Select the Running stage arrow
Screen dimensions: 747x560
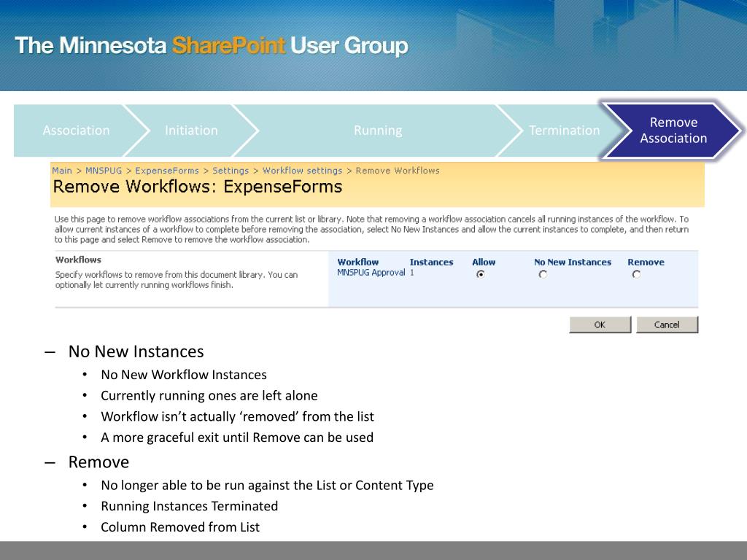coord(378,131)
